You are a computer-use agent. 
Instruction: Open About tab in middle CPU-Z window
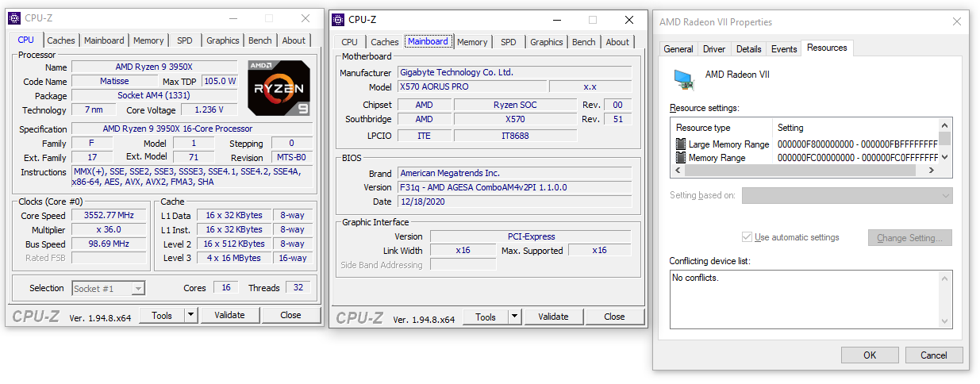point(617,42)
